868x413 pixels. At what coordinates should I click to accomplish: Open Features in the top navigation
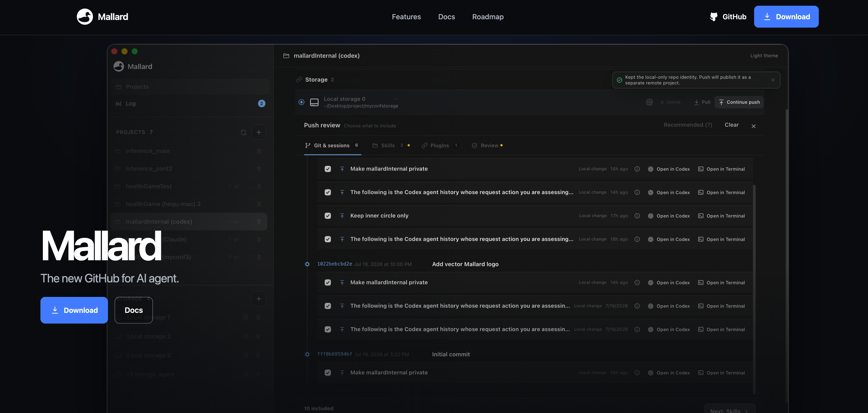coord(406,16)
